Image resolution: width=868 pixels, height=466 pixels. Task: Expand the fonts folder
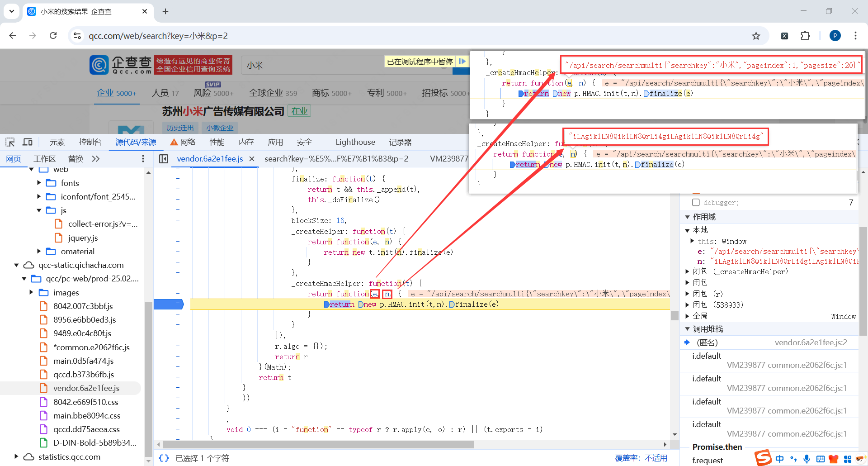pyautogui.click(x=39, y=183)
